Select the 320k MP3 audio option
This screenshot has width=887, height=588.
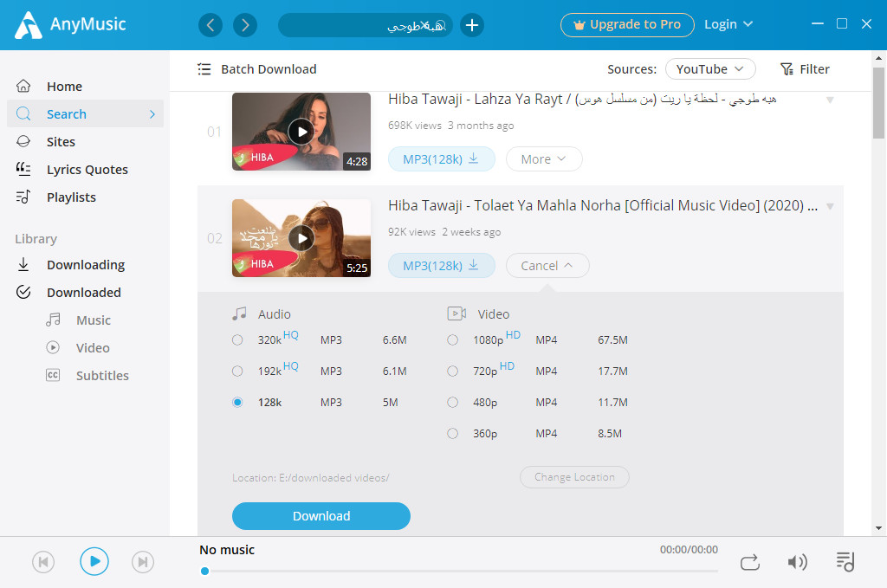click(x=237, y=339)
